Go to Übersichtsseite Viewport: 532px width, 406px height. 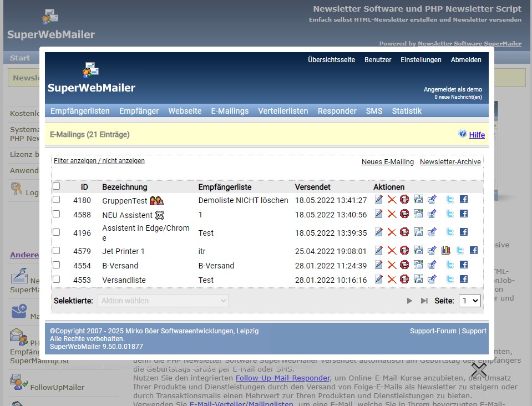pyautogui.click(x=332, y=60)
